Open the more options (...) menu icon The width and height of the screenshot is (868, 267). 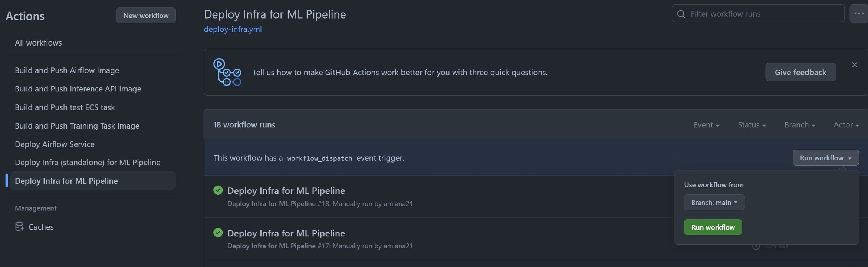tap(859, 13)
